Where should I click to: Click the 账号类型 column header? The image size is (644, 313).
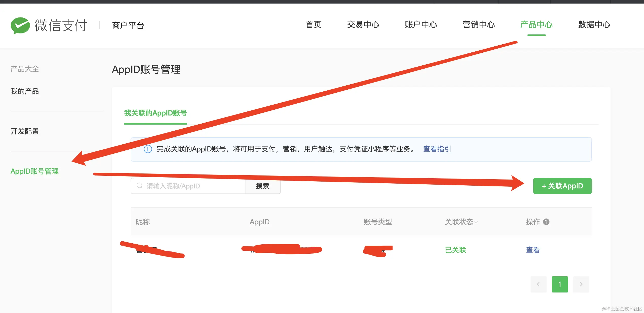coord(378,222)
